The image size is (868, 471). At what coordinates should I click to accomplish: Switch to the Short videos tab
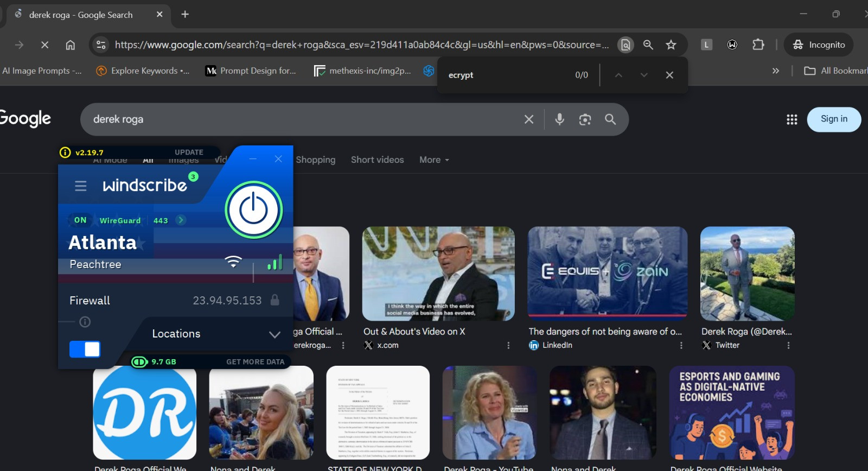pyautogui.click(x=378, y=160)
